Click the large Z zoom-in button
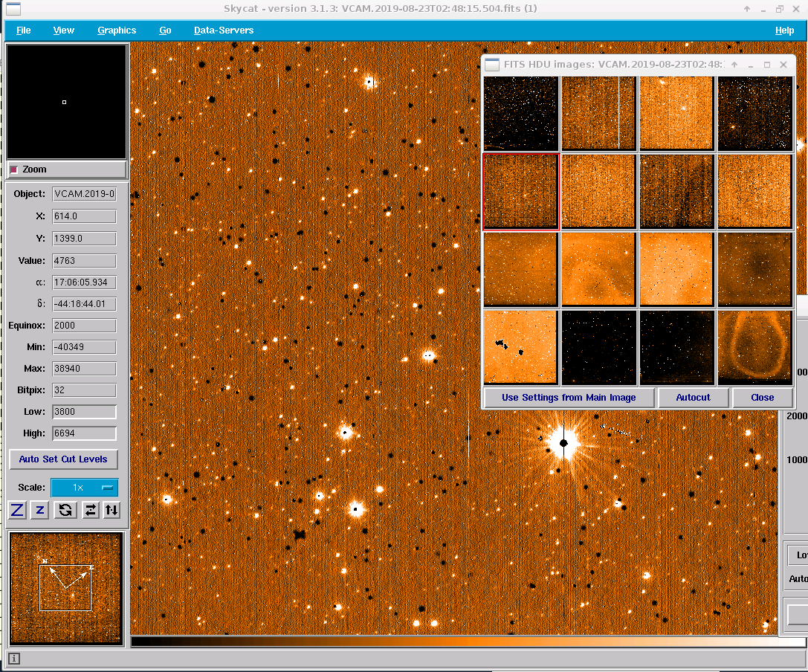This screenshot has width=808, height=672. coord(17,510)
